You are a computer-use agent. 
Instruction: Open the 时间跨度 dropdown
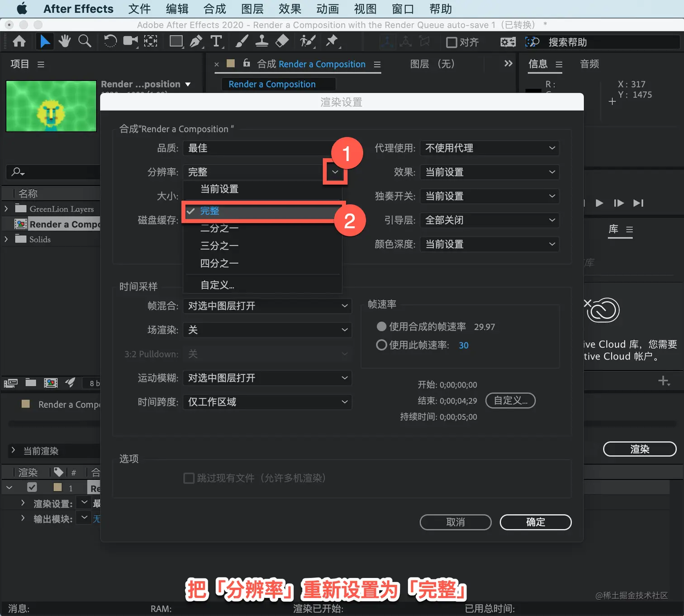click(x=267, y=402)
